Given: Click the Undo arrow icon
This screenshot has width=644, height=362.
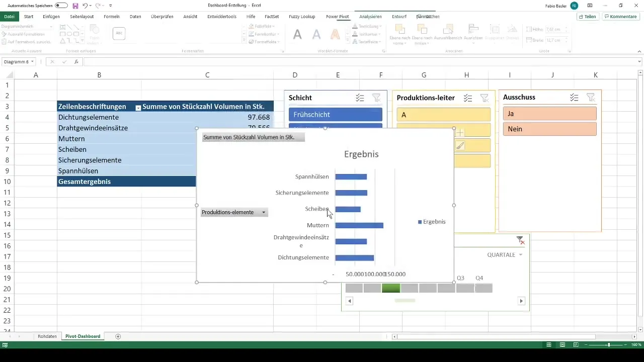Looking at the screenshot, I should tap(85, 6).
